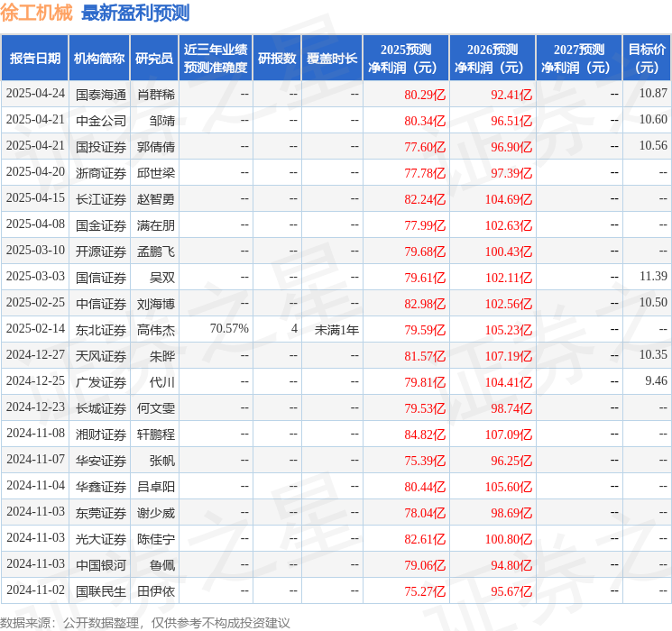The height and width of the screenshot is (631, 672).
Task: Click analyst name 邹靖
Action: (162, 121)
